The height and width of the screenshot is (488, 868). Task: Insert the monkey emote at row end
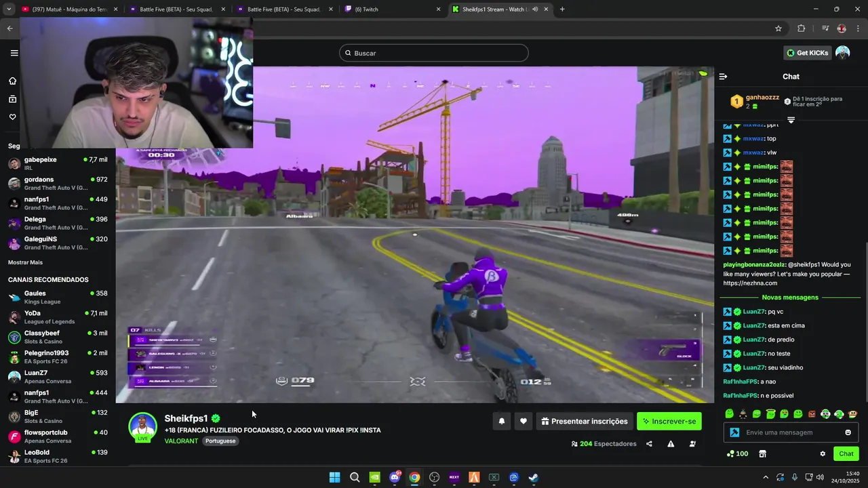853,414
